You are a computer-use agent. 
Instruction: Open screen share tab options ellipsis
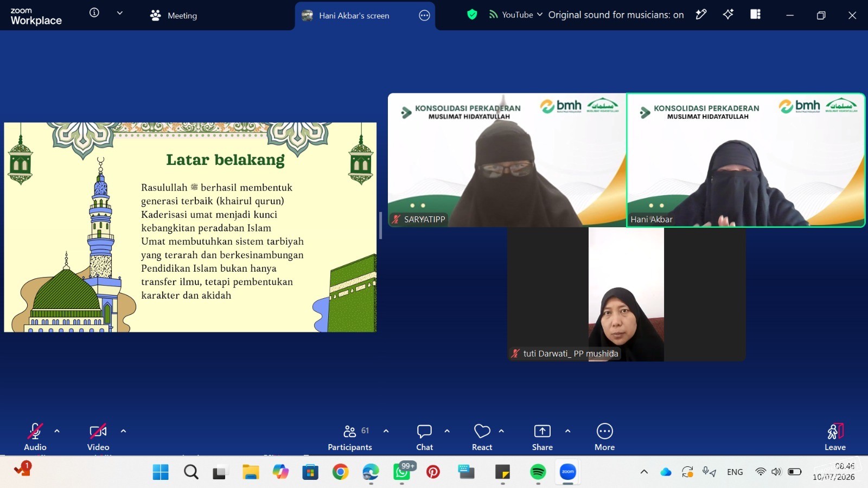(x=424, y=16)
